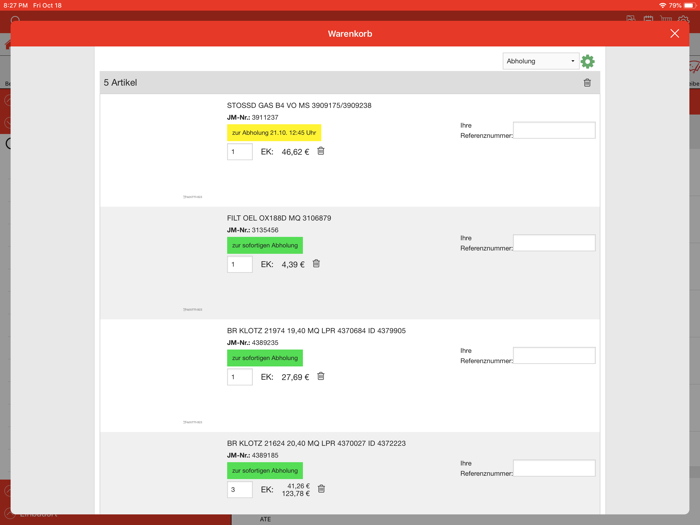
Task: Edit quantity field for FILT OEL OX188D
Action: [x=240, y=264]
